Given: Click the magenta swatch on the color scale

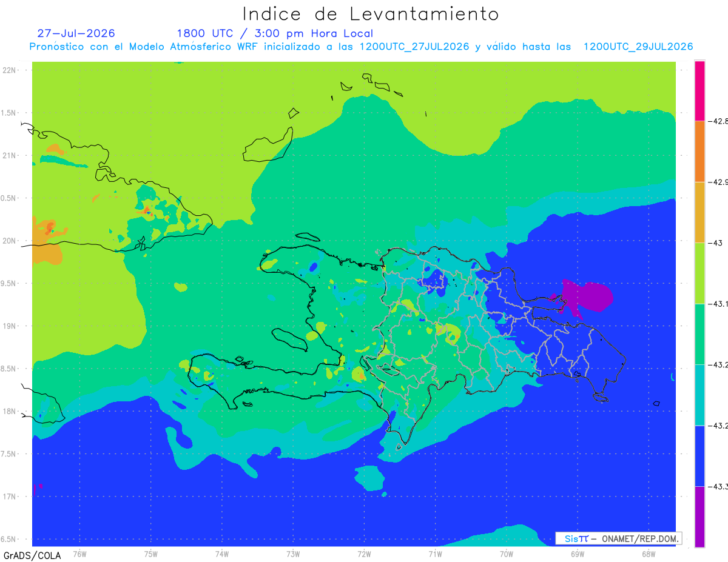Looking at the screenshot, I should pos(699,90).
